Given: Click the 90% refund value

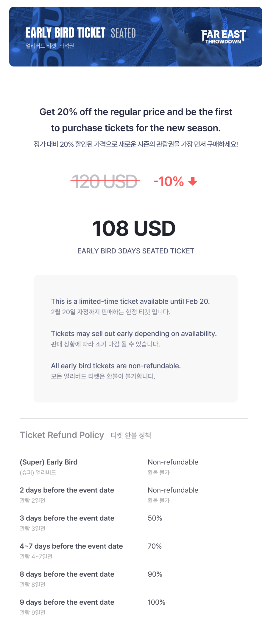Looking at the screenshot, I should pos(155,574).
